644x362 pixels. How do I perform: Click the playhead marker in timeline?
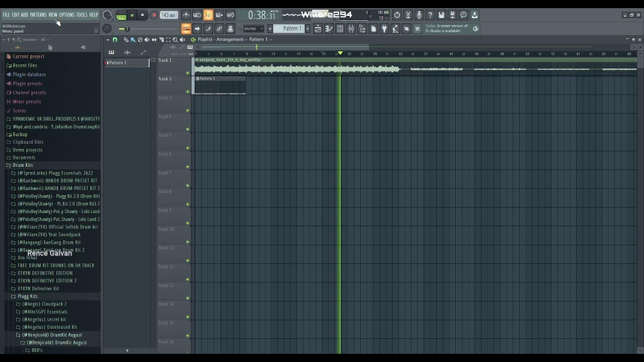(340, 53)
